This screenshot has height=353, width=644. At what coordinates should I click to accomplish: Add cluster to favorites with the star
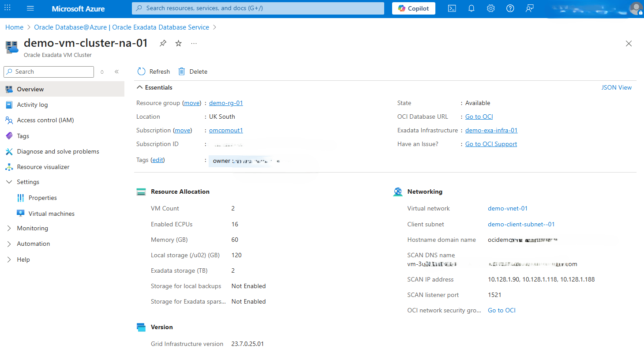tap(178, 43)
